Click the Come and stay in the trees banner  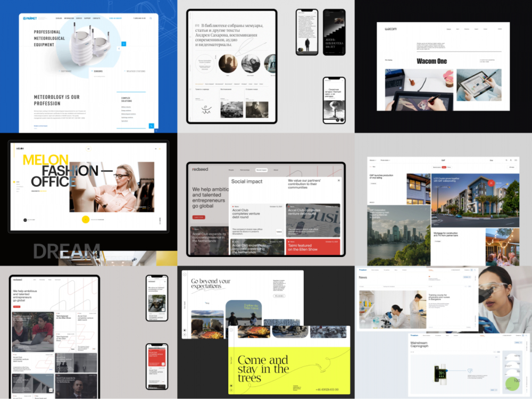click(289, 370)
